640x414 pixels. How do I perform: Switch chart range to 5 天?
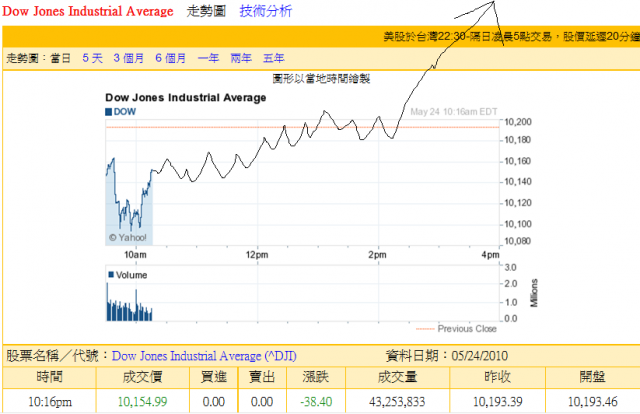click(92, 58)
